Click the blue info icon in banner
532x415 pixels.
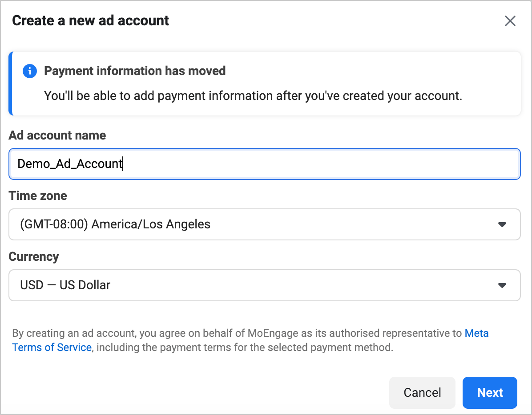pyautogui.click(x=30, y=71)
